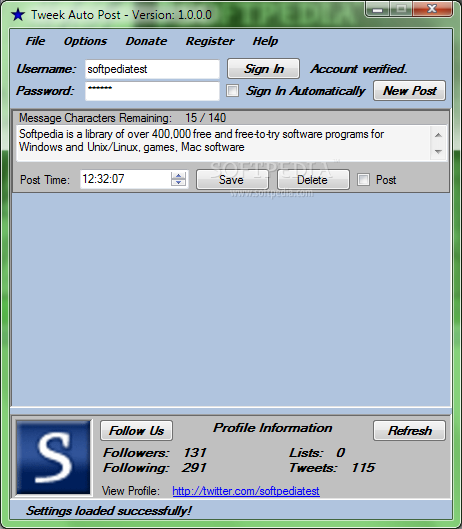Click inside the tweet message text box

tap(224, 143)
